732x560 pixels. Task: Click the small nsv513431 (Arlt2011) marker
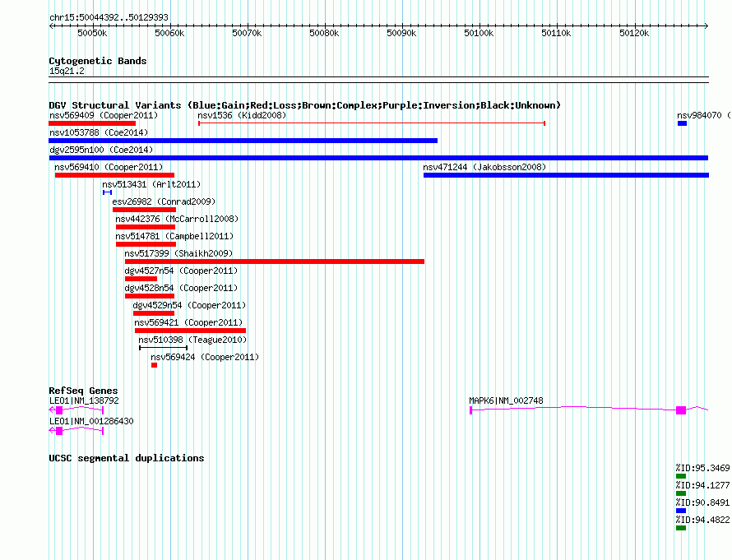[108, 192]
